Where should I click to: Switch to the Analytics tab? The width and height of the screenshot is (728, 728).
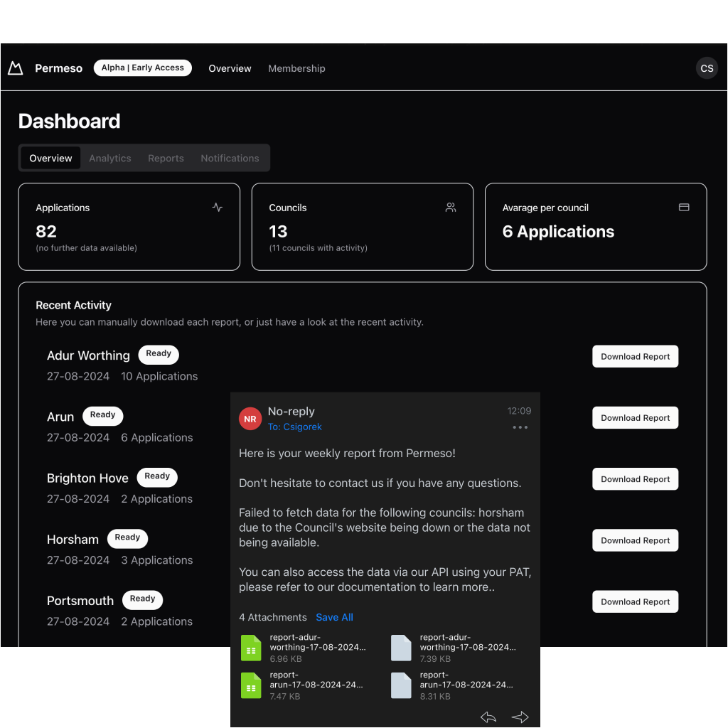(x=110, y=159)
